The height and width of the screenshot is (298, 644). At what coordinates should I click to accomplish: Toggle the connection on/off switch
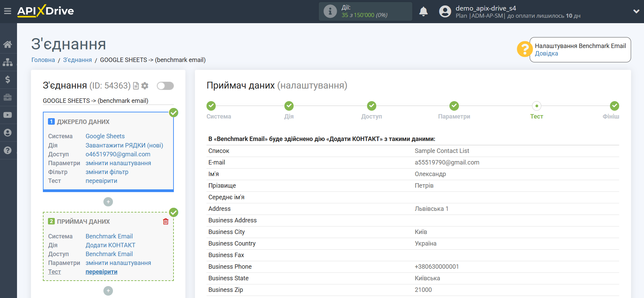coord(165,86)
